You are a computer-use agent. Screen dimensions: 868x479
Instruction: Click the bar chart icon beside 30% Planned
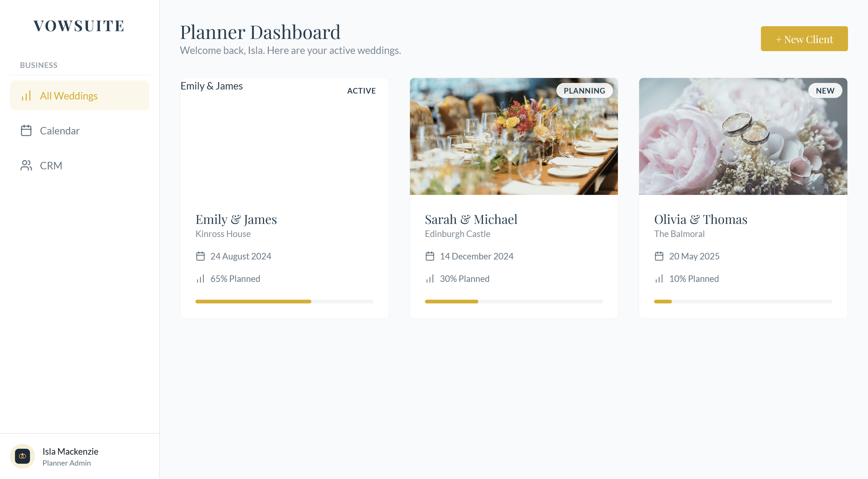(x=430, y=278)
